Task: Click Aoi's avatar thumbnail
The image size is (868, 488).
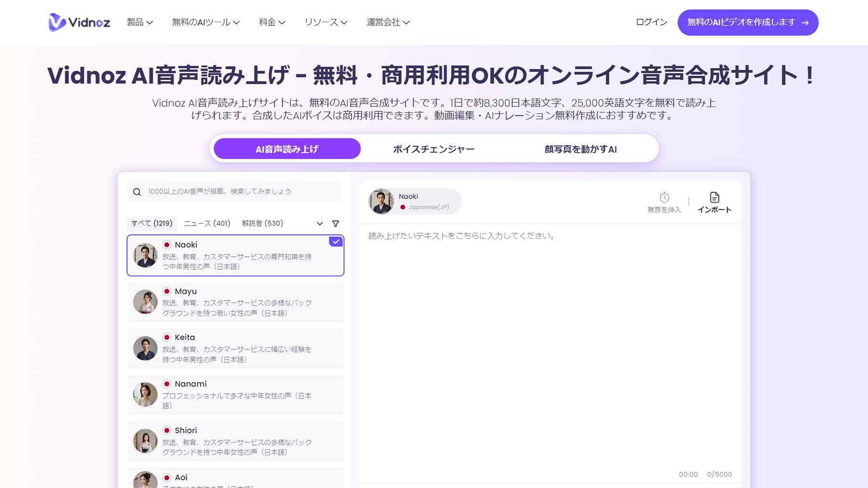Action: (x=145, y=480)
